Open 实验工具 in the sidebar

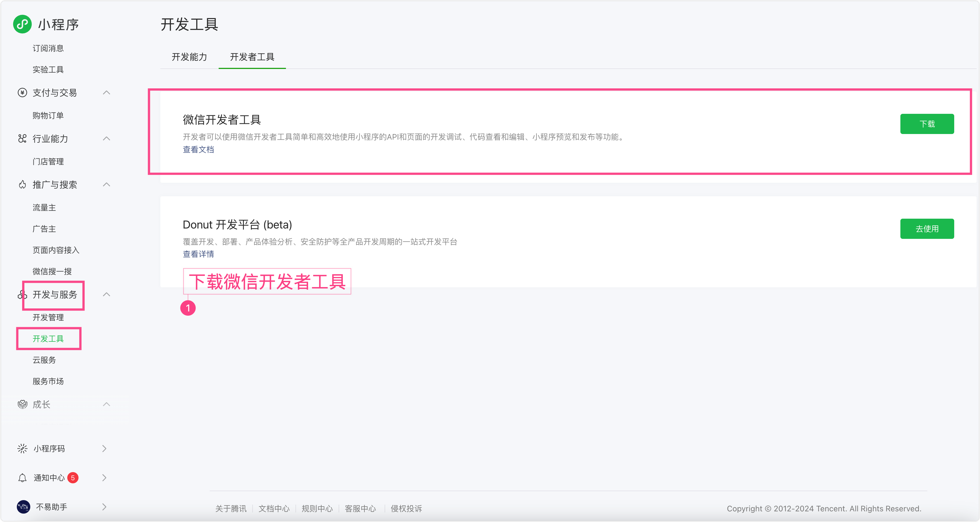coord(48,70)
